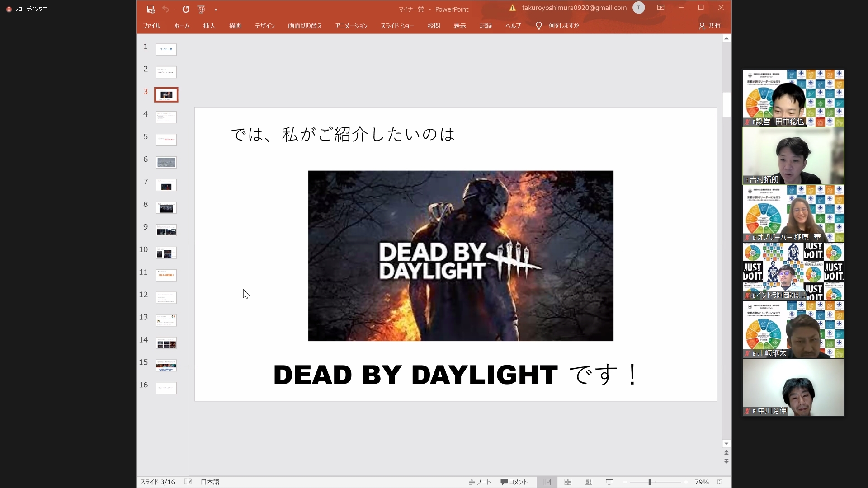Click 田中稔也 participant video tile
This screenshot has height=488, width=868.
pos(793,98)
